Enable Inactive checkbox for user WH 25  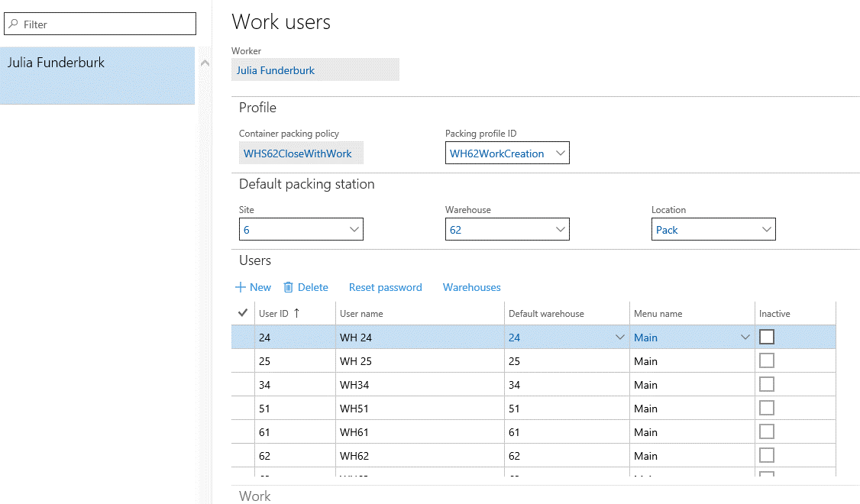pos(767,360)
